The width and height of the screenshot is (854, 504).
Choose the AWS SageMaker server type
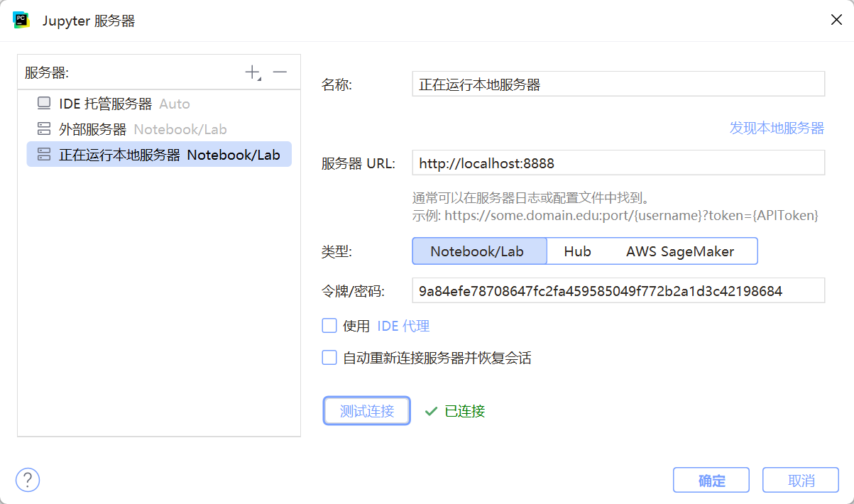tap(680, 251)
